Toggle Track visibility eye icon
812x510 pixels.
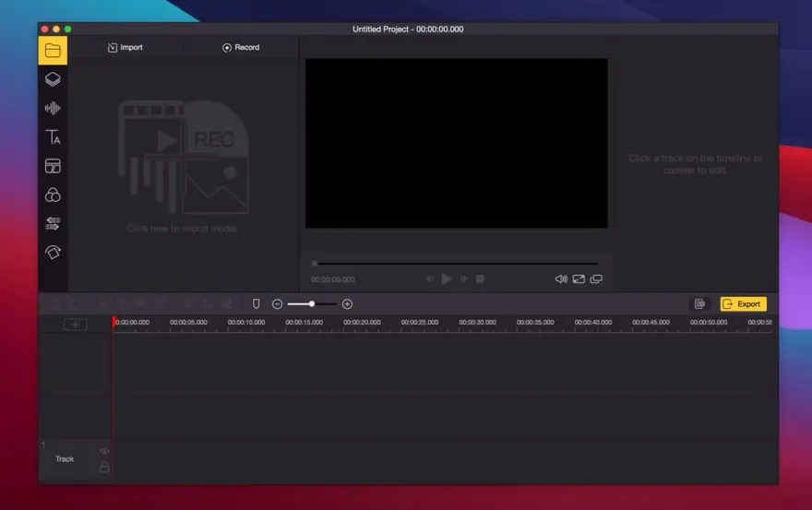[104, 451]
